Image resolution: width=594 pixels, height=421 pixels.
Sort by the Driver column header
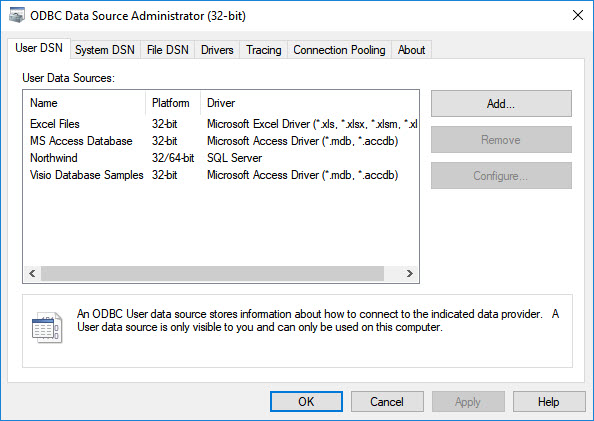(x=310, y=103)
